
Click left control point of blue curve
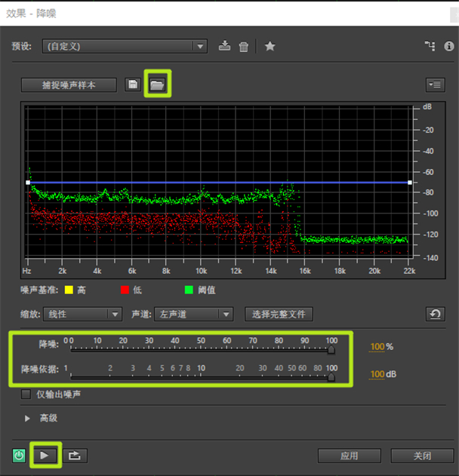(28, 183)
